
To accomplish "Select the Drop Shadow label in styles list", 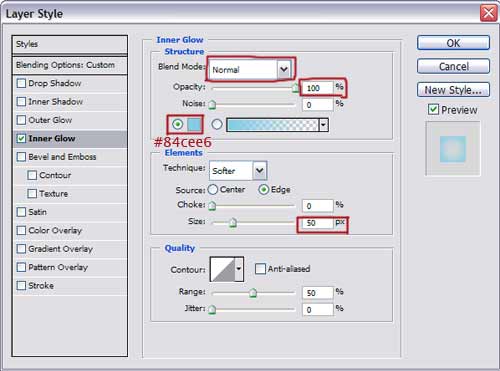I will coord(55,83).
